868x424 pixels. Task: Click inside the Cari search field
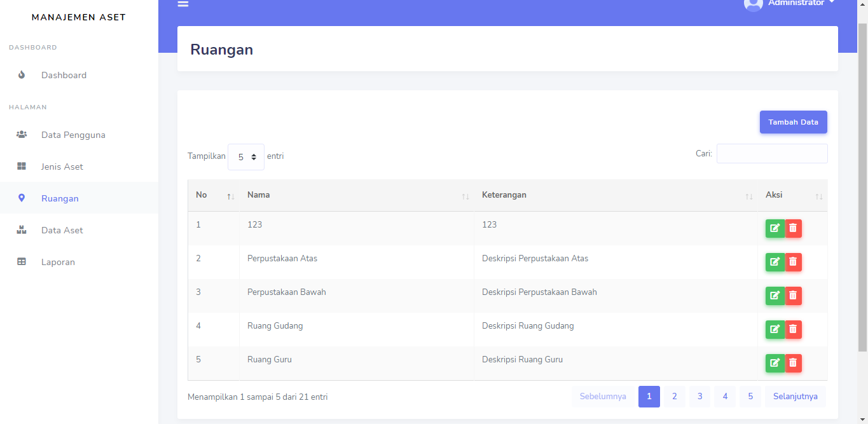[x=771, y=153]
